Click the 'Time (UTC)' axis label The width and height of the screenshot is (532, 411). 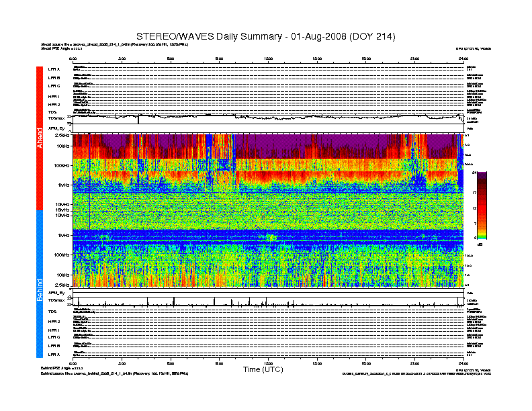[263, 369]
